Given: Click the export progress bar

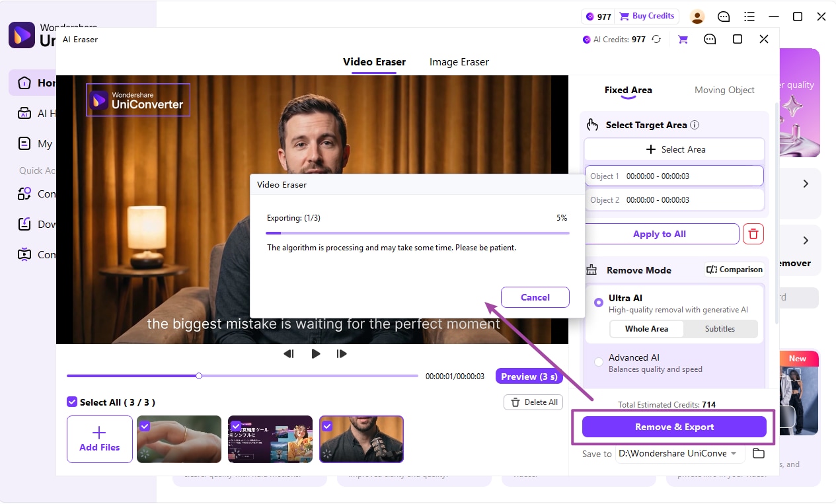Looking at the screenshot, I should pos(417,233).
